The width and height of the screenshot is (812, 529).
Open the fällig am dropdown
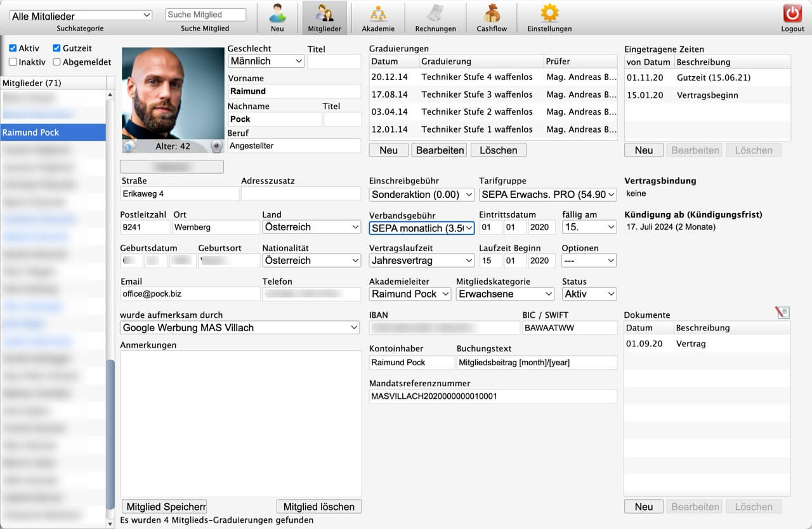click(589, 227)
